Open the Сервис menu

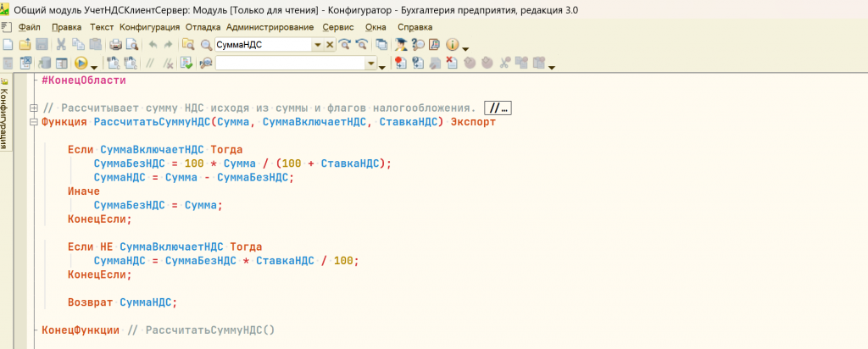click(338, 27)
